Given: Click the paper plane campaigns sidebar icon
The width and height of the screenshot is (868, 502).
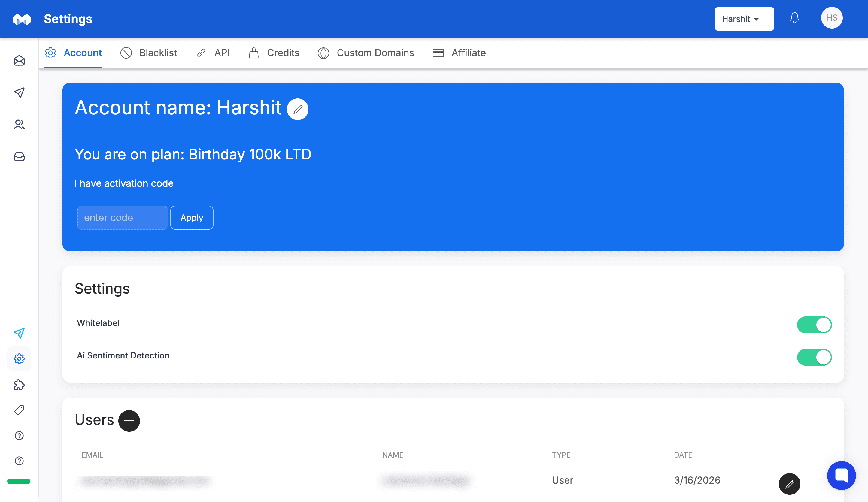Looking at the screenshot, I should tap(19, 92).
